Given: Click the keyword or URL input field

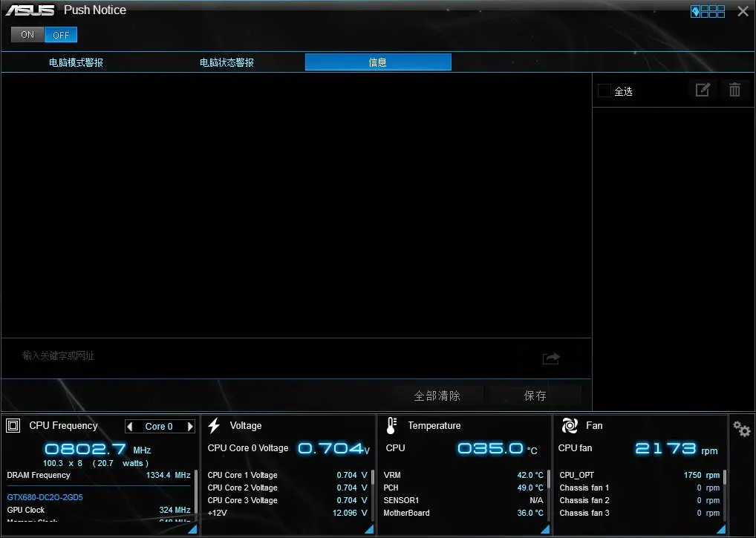Looking at the screenshot, I should 270,356.
